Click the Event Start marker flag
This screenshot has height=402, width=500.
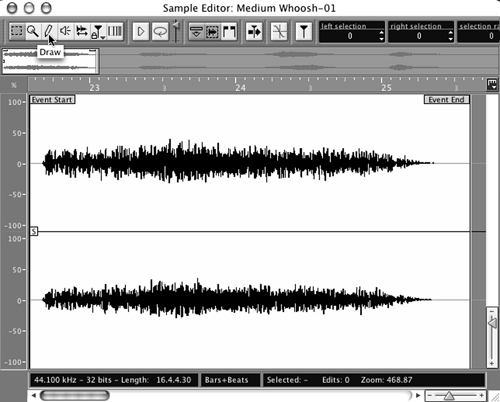(x=52, y=100)
